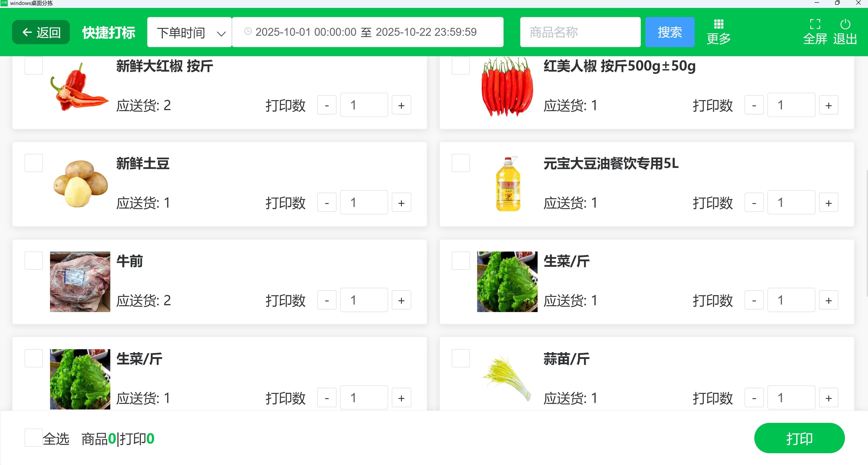Check the 新鲜土豆 checkbox
868x465 pixels.
[x=34, y=163]
